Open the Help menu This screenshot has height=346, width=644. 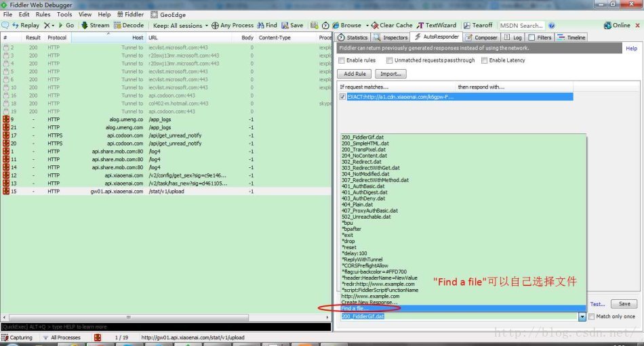coord(104,14)
